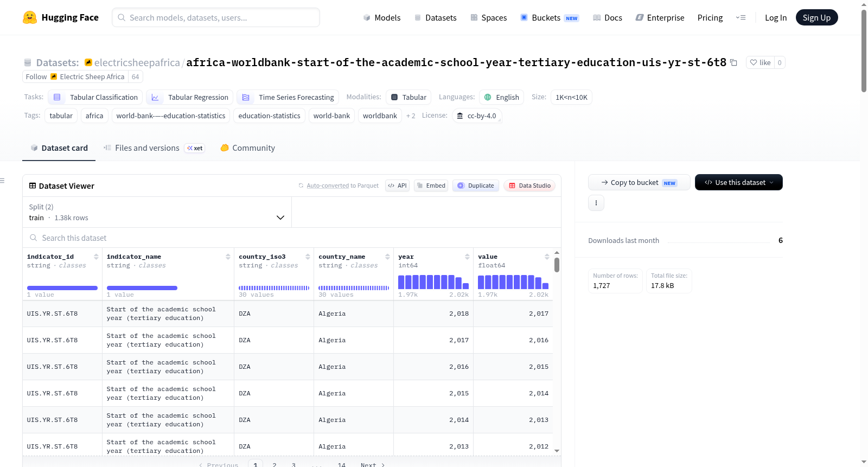Click the Hugging Face logo icon
Viewport: 868px width, 467px height.
(x=30, y=17)
